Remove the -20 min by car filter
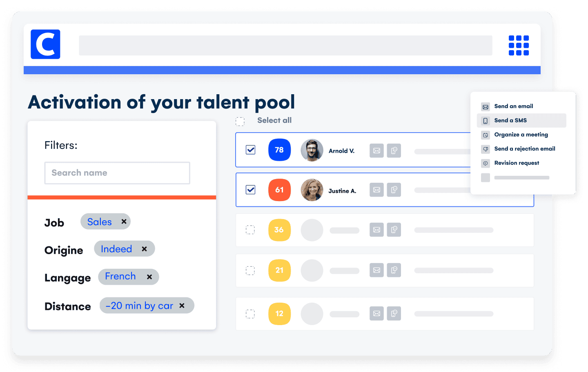588x372 pixels. (182, 306)
